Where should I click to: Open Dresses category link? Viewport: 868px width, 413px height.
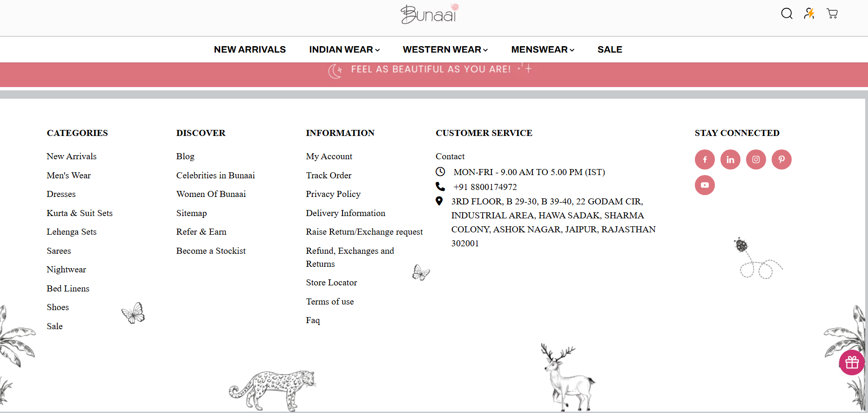[x=61, y=194]
